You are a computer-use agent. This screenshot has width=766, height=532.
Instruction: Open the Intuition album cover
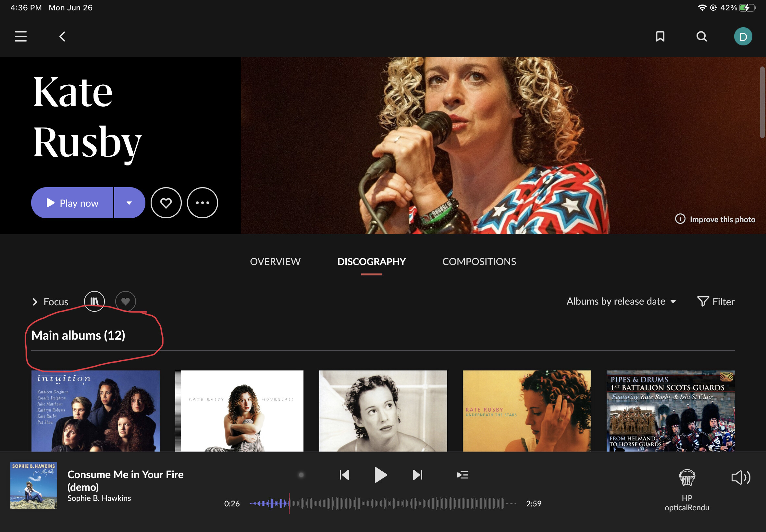point(95,411)
